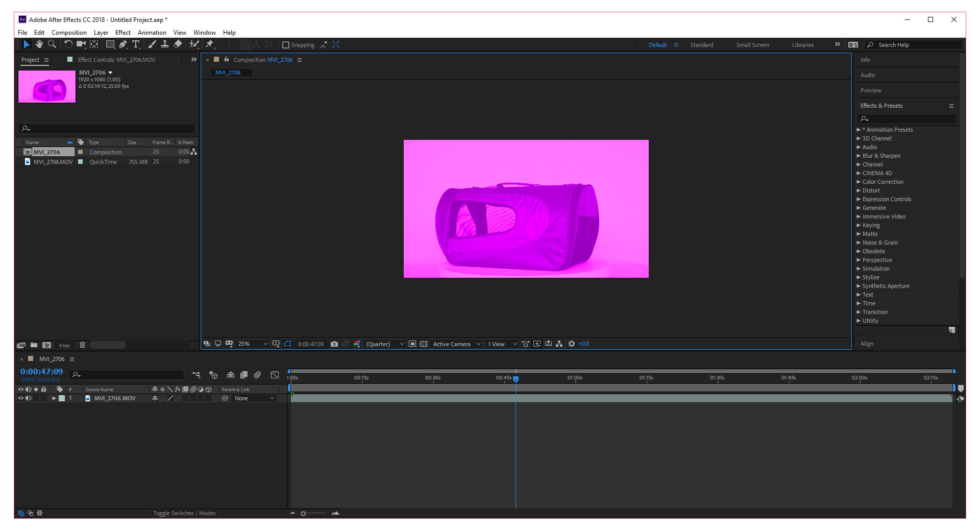
Task: Select the Eraser tool
Action: 178,44
